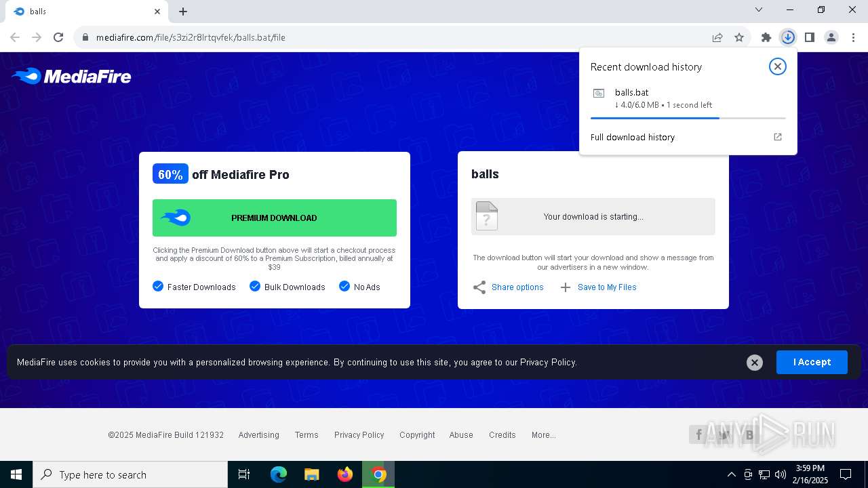This screenshot has width=868, height=488.
Task: Open Full download history link
Action: (x=633, y=137)
